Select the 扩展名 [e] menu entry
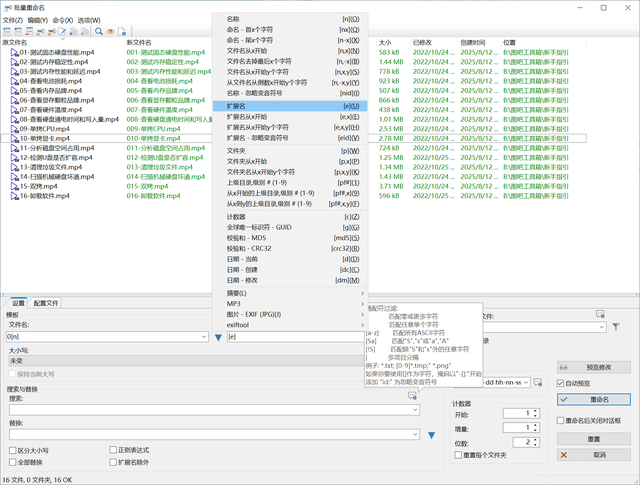 tap(291, 106)
